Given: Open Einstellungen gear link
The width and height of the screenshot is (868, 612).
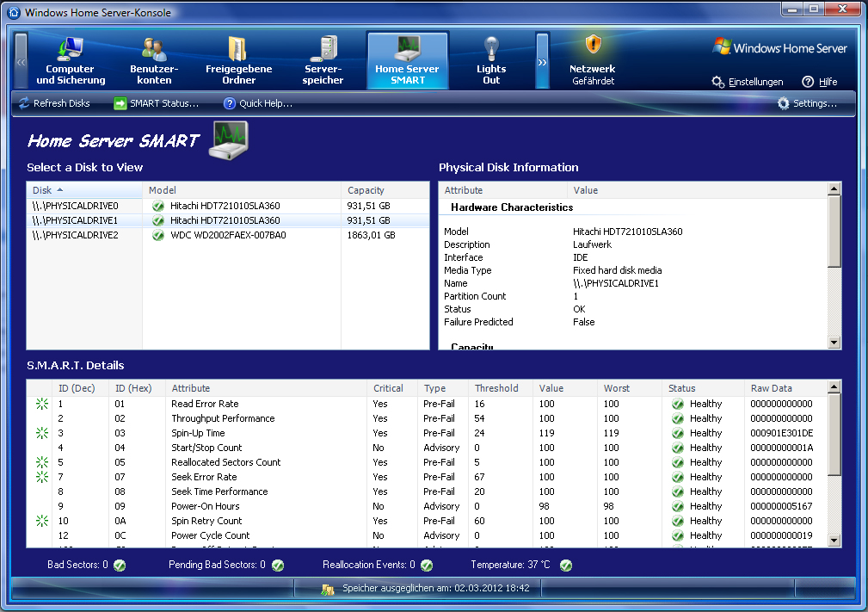Looking at the screenshot, I should (x=748, y=82).
